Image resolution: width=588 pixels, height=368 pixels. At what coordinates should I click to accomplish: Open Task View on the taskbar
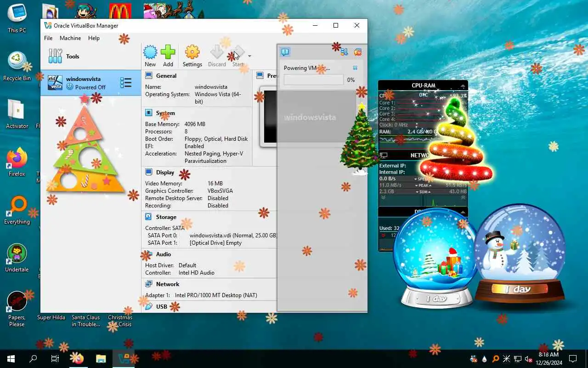coord(55,359)
